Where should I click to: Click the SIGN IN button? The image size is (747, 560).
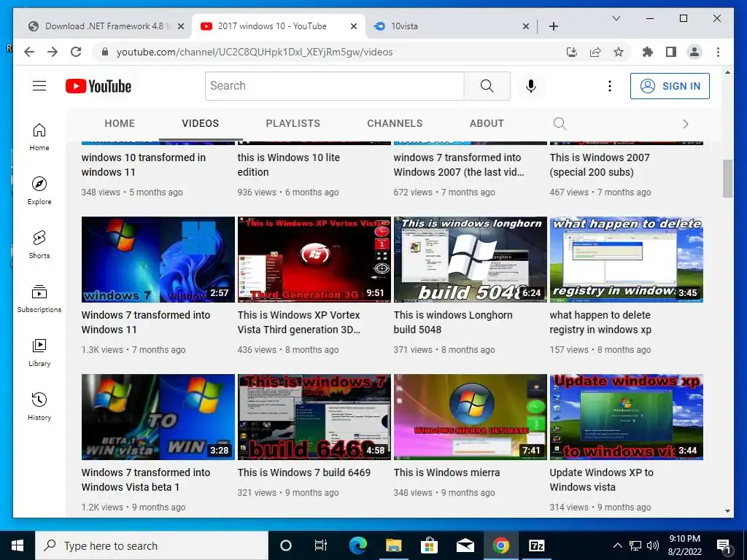pos(670,86)
